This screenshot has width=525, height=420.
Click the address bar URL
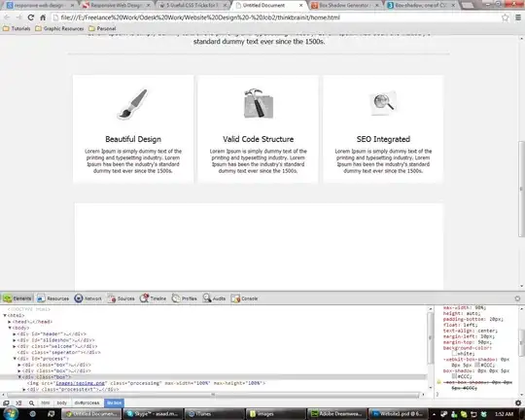[200, 17]
